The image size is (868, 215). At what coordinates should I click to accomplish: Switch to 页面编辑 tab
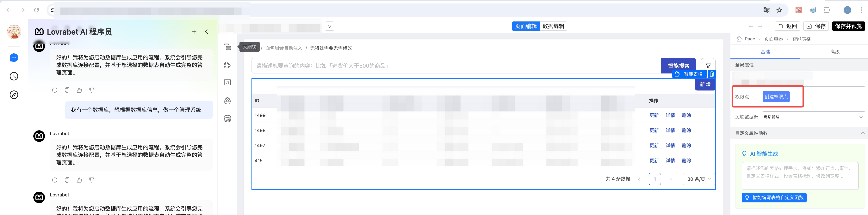[526, 26]
